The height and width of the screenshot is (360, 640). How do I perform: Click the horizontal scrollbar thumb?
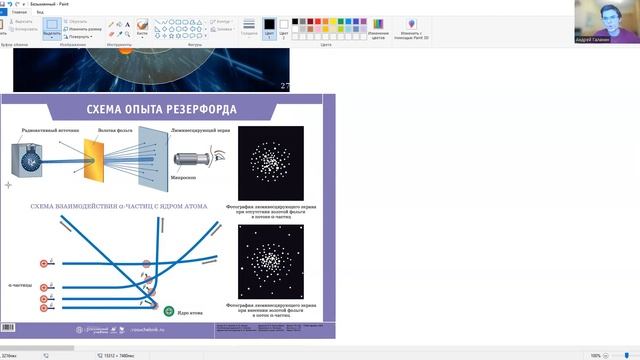point(37,348)
